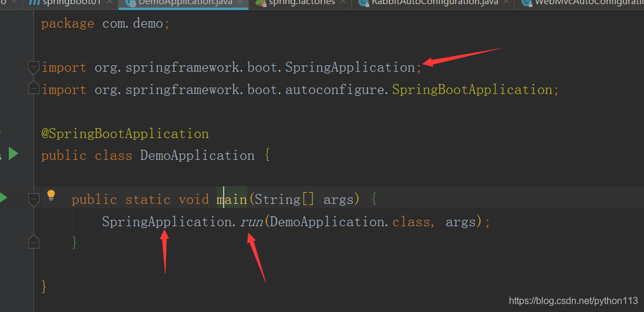This screenshot has width=644, height=312.
Task: Click the fold marker on the SpringBootApplication import line
Action: [33, 88]
